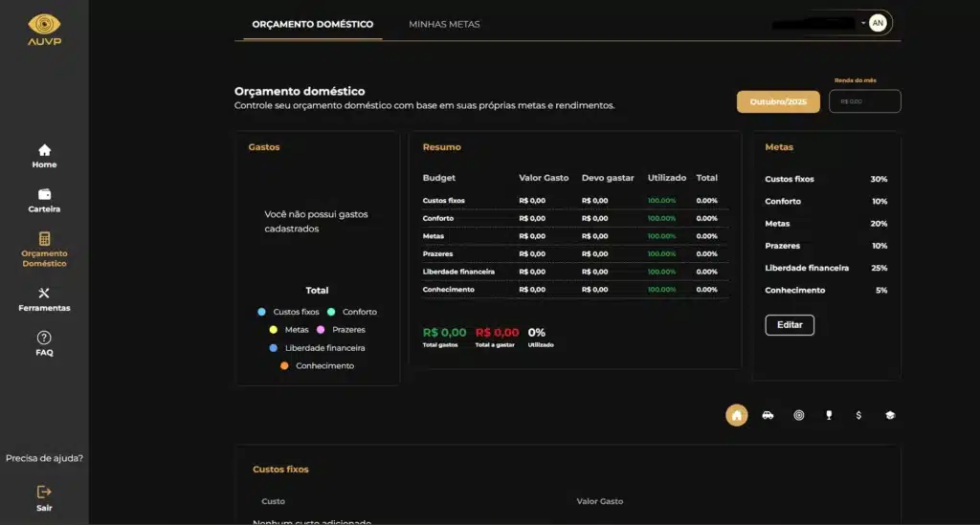Select the car category icon
The image size is (980, 525).
(x=768, y=415)
